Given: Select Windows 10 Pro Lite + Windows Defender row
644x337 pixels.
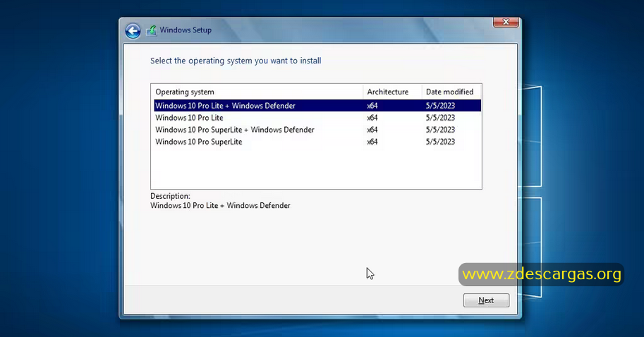Looking at the screenshot, I should point(317,106).
